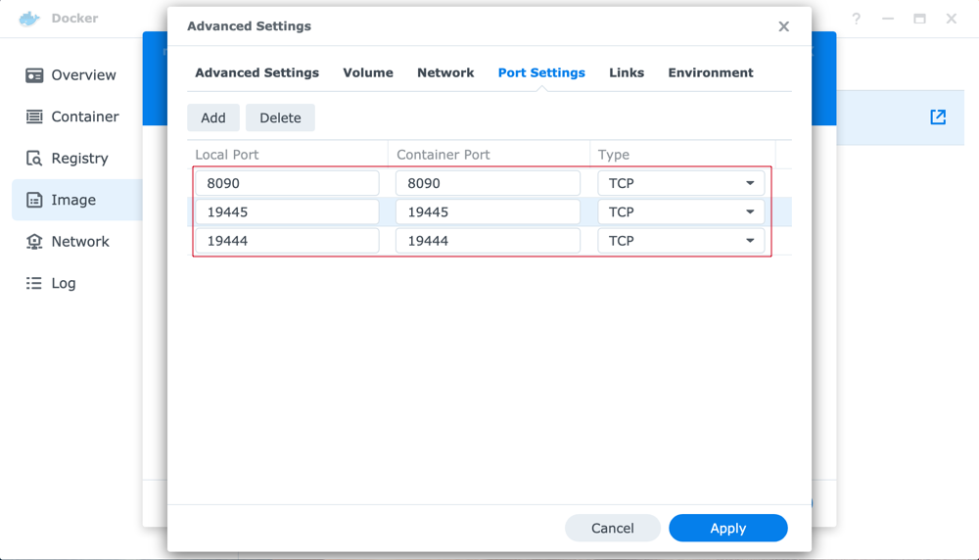The width and height of the screenshot is (979, 560).
Task: Expand Type dropdown for port 19445
Action: pyautogui.click(x=680, y=212)
